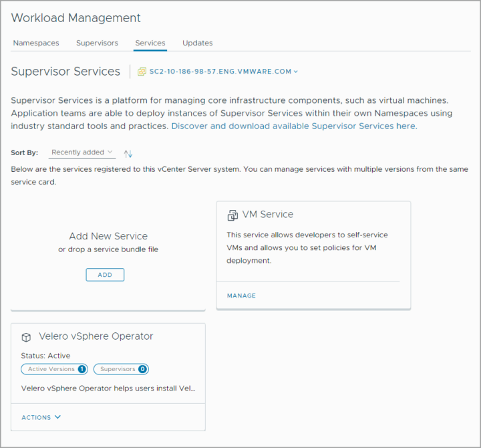Open the Discover and download Supervisor Services link
This screenshot has height=448, width=481.
tap(294, 126)
